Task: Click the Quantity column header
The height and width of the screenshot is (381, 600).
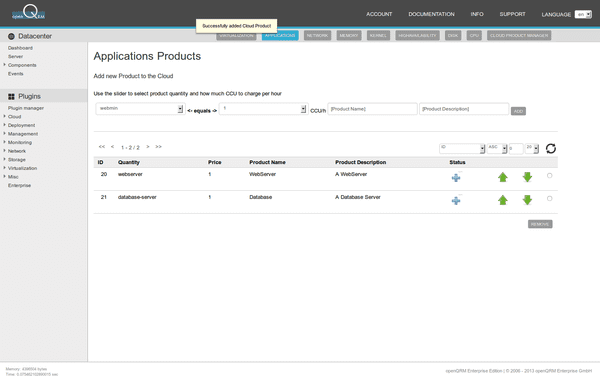Action: (x=129, y=162)
